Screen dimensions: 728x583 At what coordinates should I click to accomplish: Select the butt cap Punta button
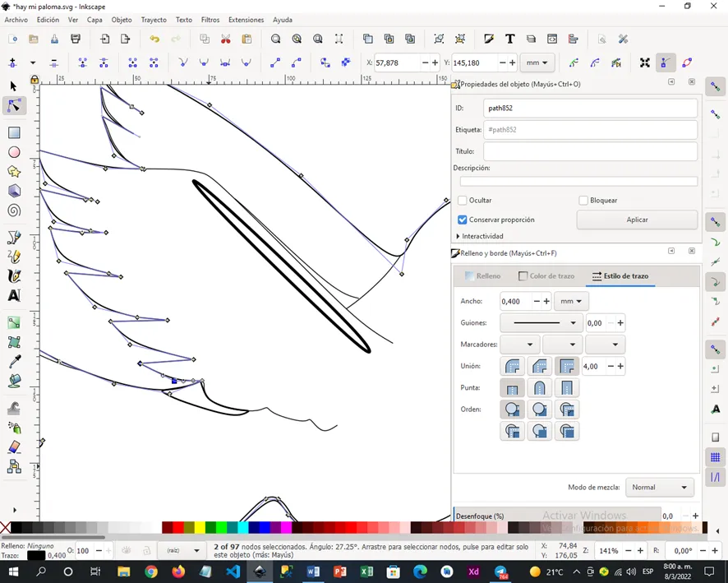(512, 388)
